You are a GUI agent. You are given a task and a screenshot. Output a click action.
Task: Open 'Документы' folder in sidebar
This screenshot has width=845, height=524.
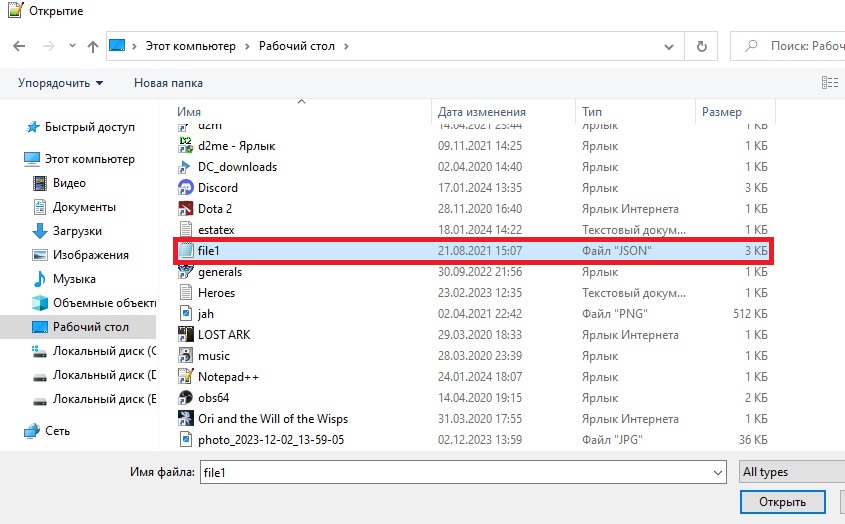(x=84, y=207)
